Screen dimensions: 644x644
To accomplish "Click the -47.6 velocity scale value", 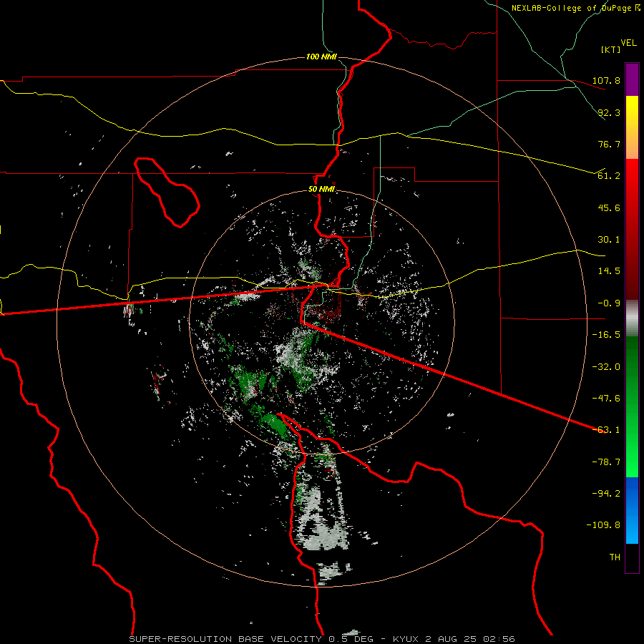I will (606, 399).
